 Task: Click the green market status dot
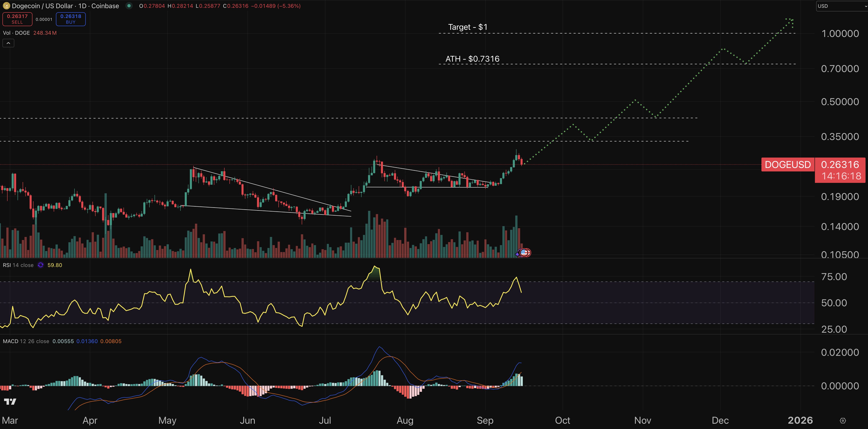pos(129,6)
